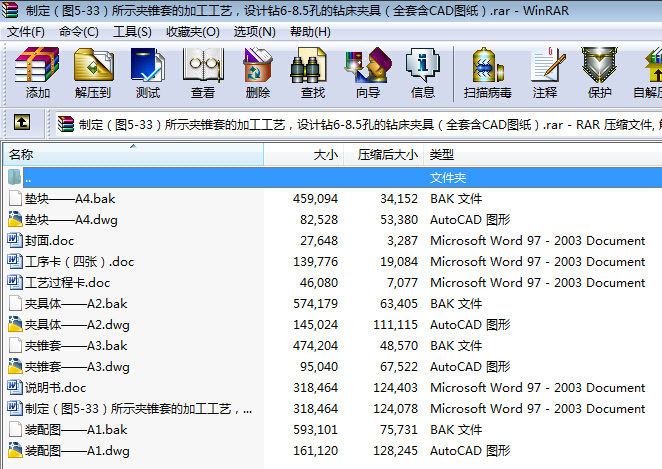Select the file name 垫块——A4.dwg

(71, 220)
